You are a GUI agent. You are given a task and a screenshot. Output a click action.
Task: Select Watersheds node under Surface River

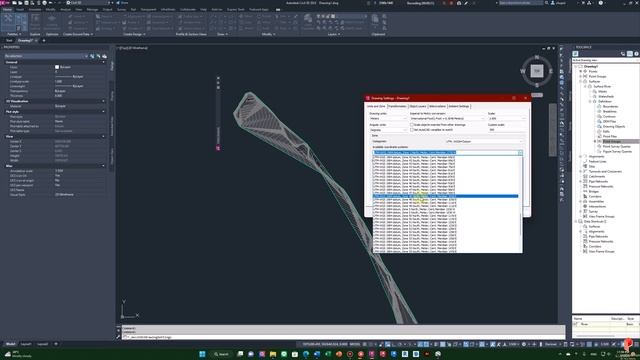tap(606, 96)
